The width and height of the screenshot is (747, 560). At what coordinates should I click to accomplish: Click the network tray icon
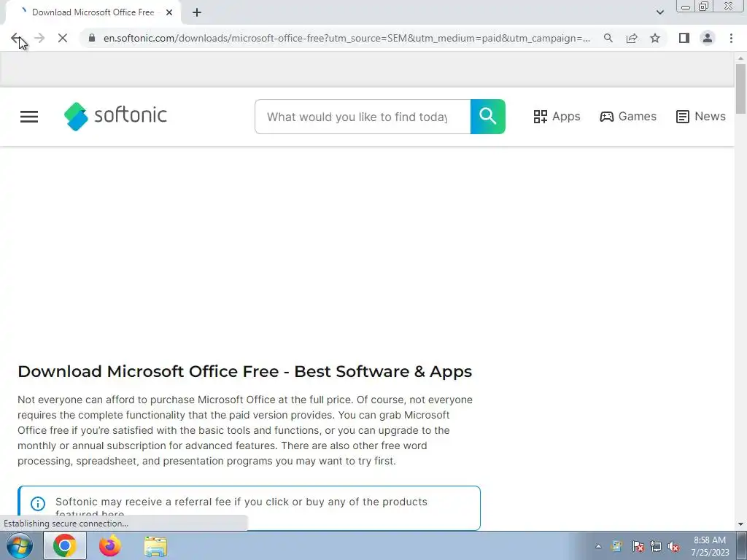click(656, 547)
